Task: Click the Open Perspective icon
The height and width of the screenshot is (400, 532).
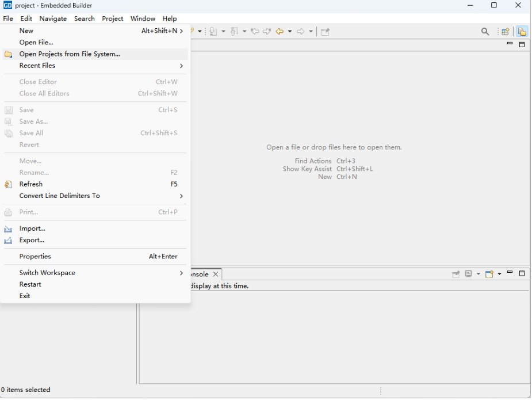Action: tap(505, 32)
